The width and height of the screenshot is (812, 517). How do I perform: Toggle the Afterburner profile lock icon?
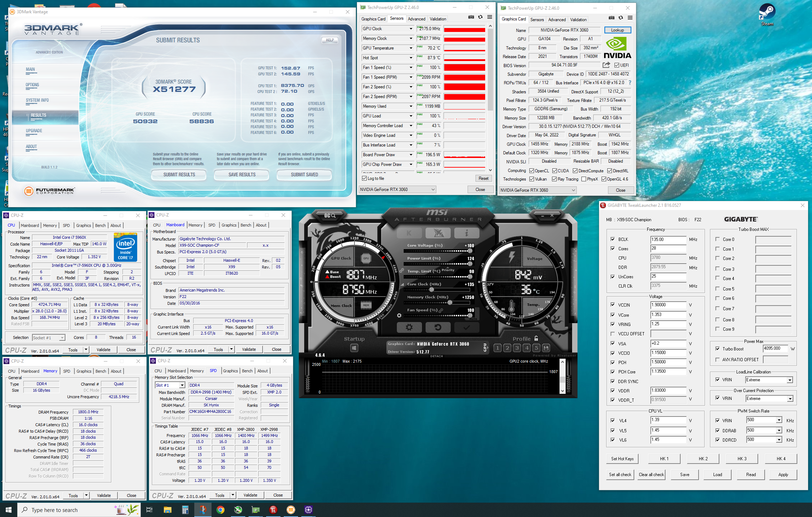click(536, 338)
